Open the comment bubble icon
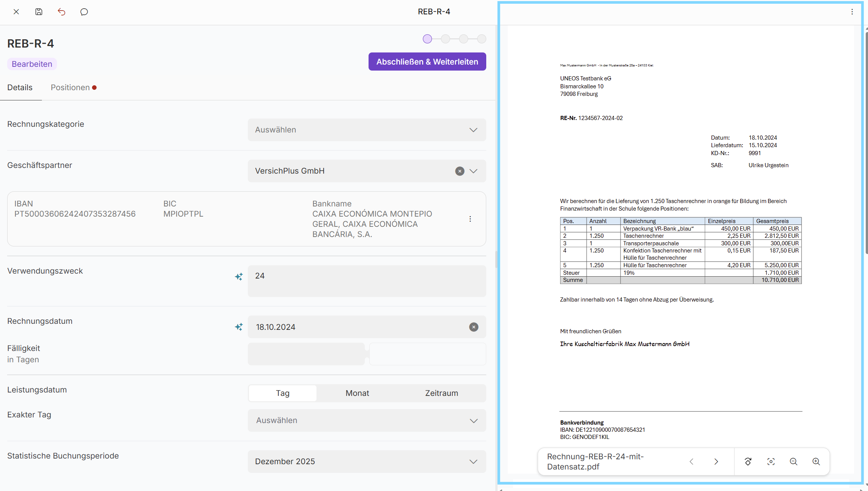Screen dimensions: 868x491 tap(84, 12)
